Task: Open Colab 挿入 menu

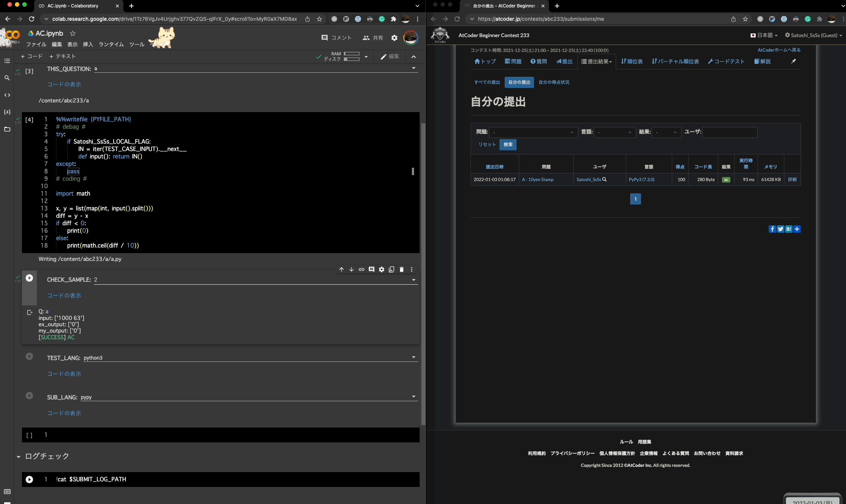Action: [x=88, y=45]
